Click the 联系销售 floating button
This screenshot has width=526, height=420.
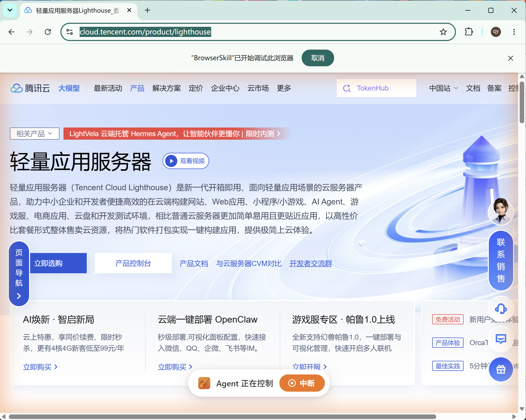coord(501,261)
